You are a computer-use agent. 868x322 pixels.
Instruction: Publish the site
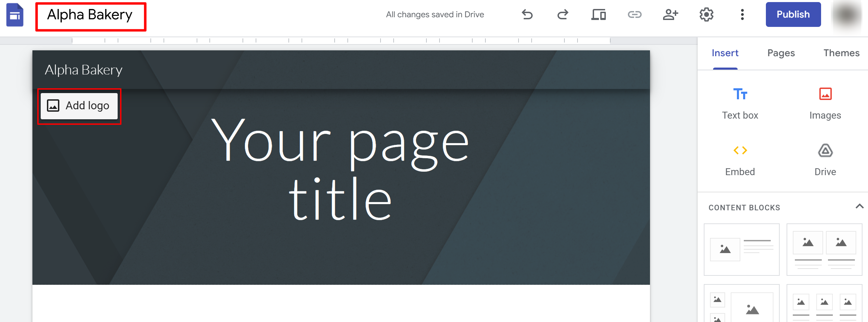(x=793, y=14)
